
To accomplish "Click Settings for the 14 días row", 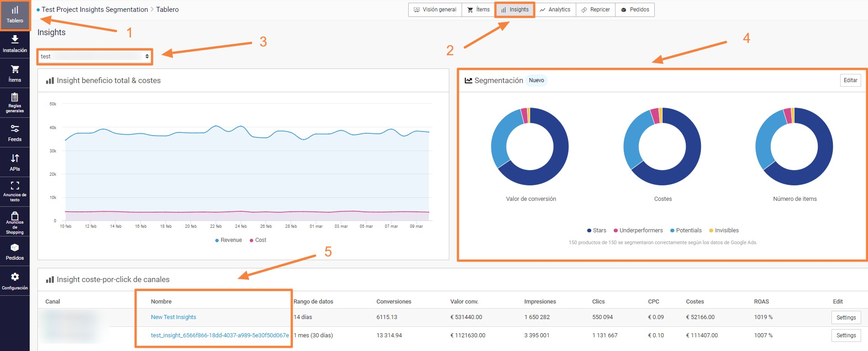I will coord(846,318).
